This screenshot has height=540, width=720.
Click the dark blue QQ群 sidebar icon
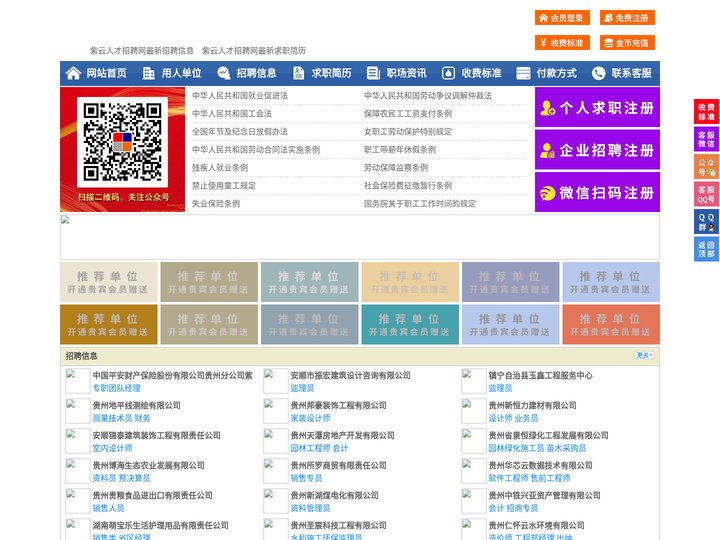click(x=706, y=222)
